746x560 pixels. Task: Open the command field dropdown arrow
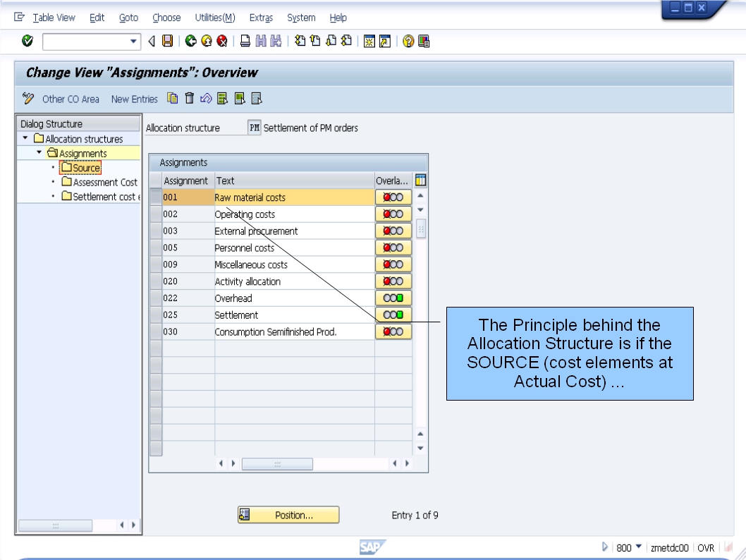point(134,42)
